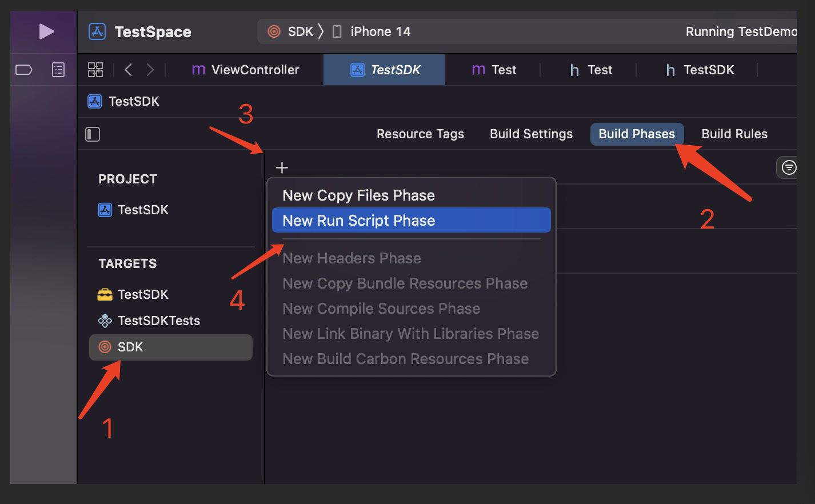Click the filter icon in build phases
The height and width of the screenshot is (504, 815).
788,167
